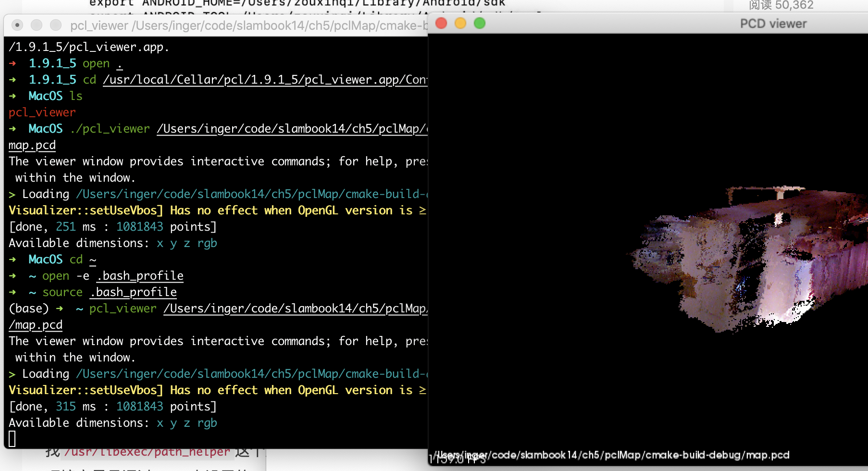
Task: Click the terminal window's inactive close button
Action: 17,25
